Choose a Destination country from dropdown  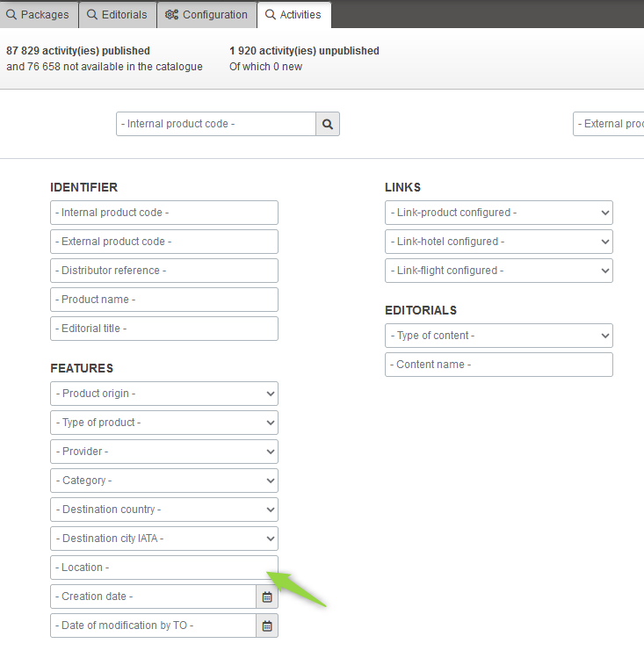[164, 510]
